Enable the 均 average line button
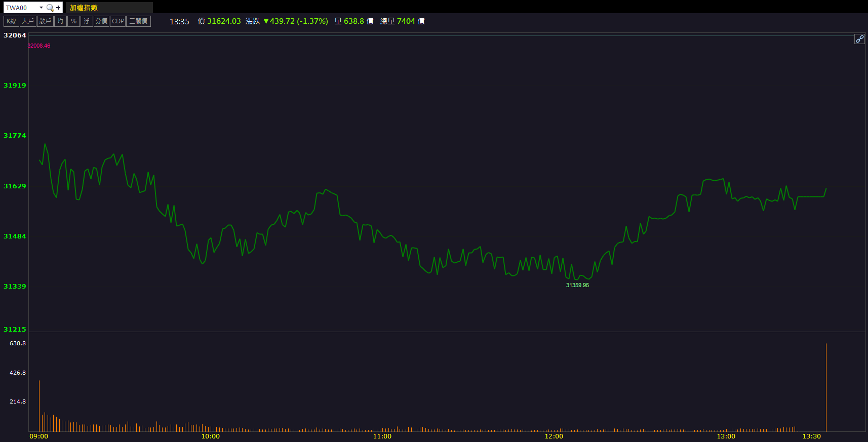 point(60,21)
